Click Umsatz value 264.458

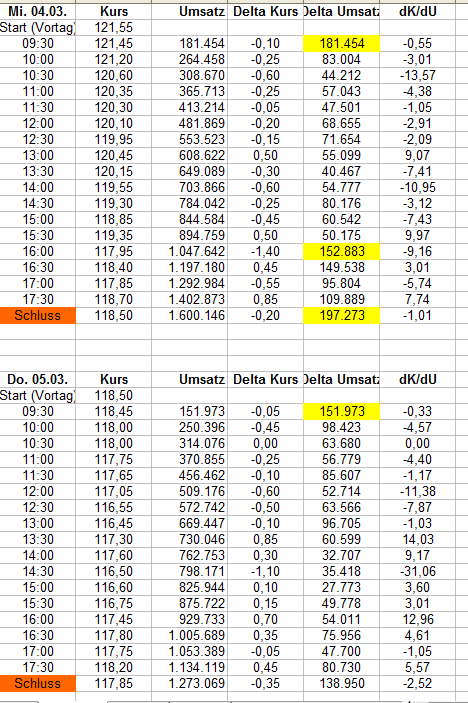[x=202, y=59]
